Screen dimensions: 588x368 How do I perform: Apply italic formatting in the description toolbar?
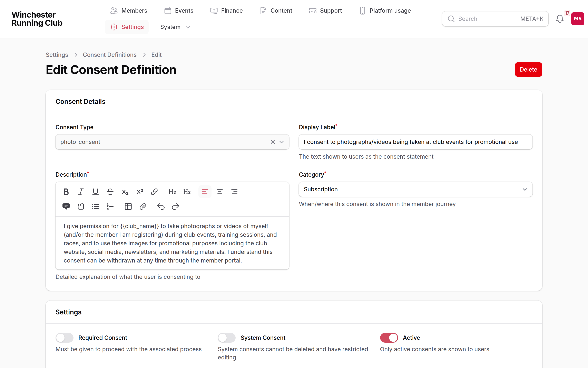(81, 192)
